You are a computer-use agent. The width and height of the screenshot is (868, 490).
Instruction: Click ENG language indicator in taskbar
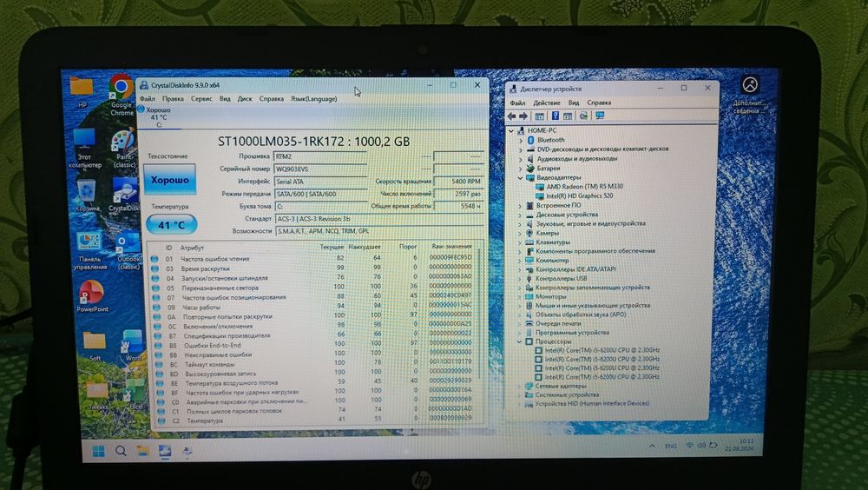[x=670, y=446]
